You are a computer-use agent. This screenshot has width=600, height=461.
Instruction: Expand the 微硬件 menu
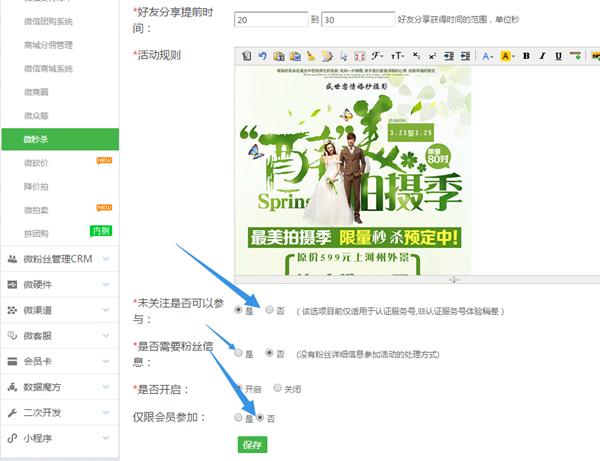coord(60,285)
